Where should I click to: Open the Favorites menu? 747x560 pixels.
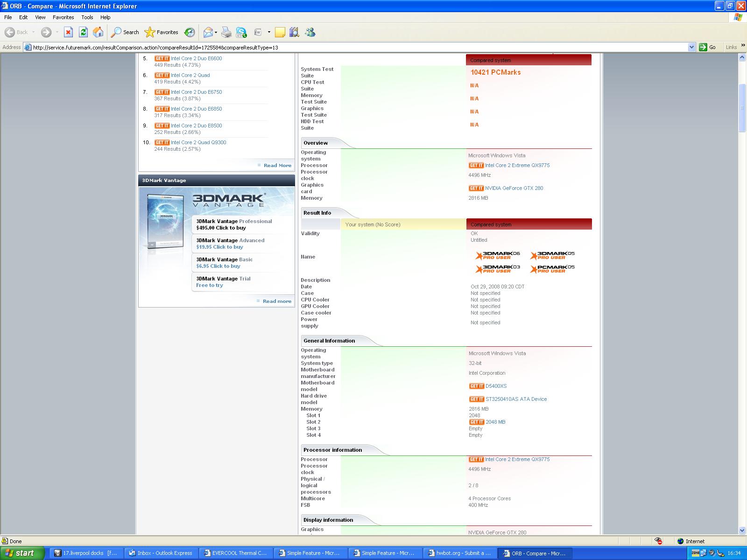(63, 17)
